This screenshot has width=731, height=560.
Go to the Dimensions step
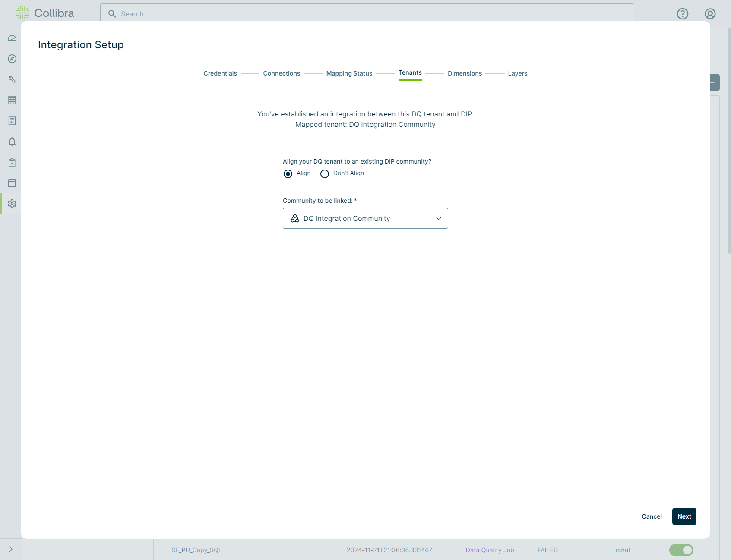click(464, 73)
